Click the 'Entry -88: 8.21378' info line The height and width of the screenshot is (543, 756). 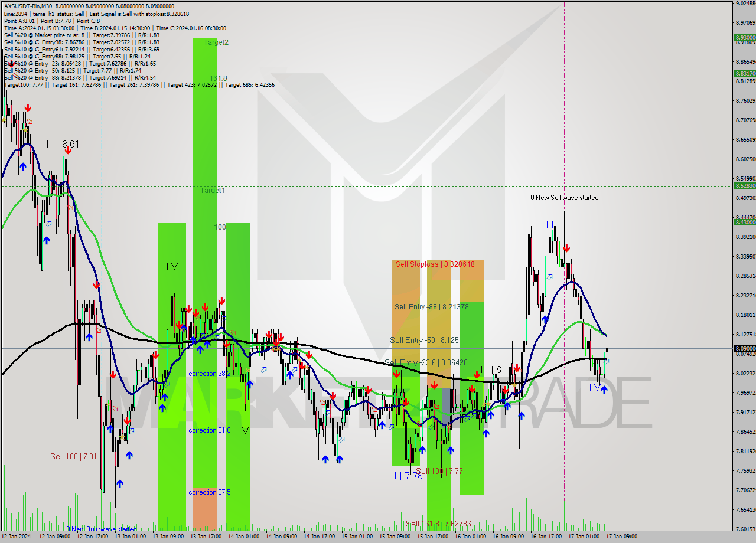pyautogui.click(x=80, y=77)
